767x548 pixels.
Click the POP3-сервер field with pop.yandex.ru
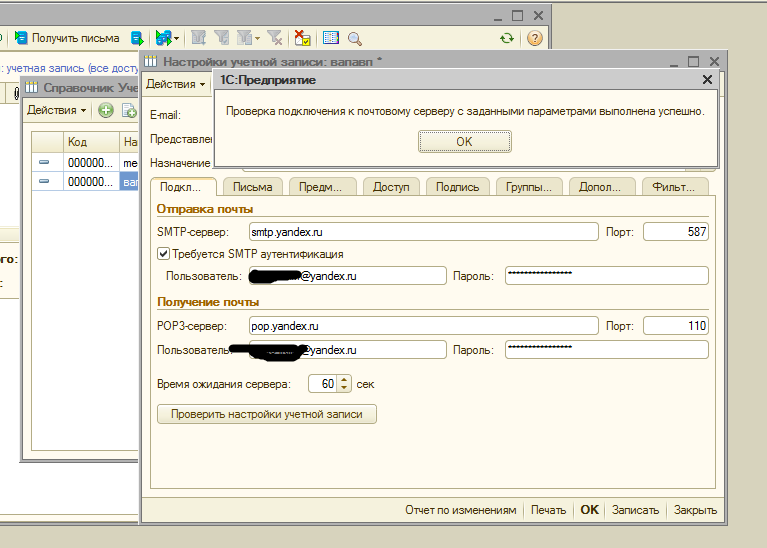(424, 326)
